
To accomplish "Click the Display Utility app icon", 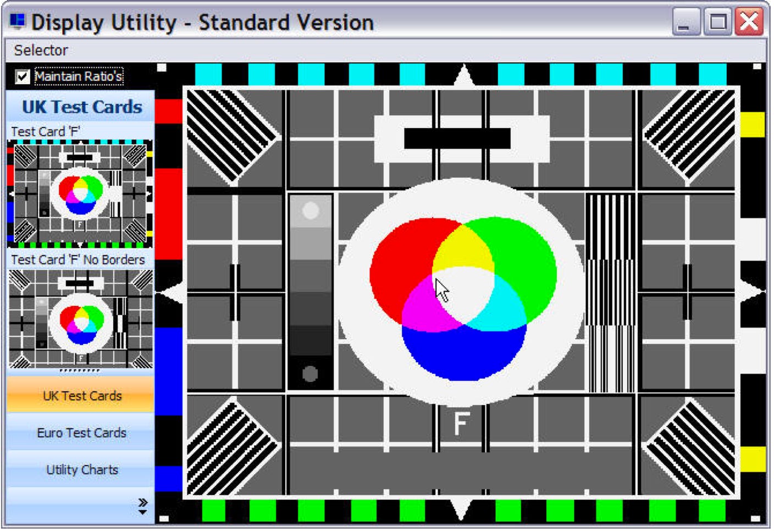I will [x=18, y=21].
